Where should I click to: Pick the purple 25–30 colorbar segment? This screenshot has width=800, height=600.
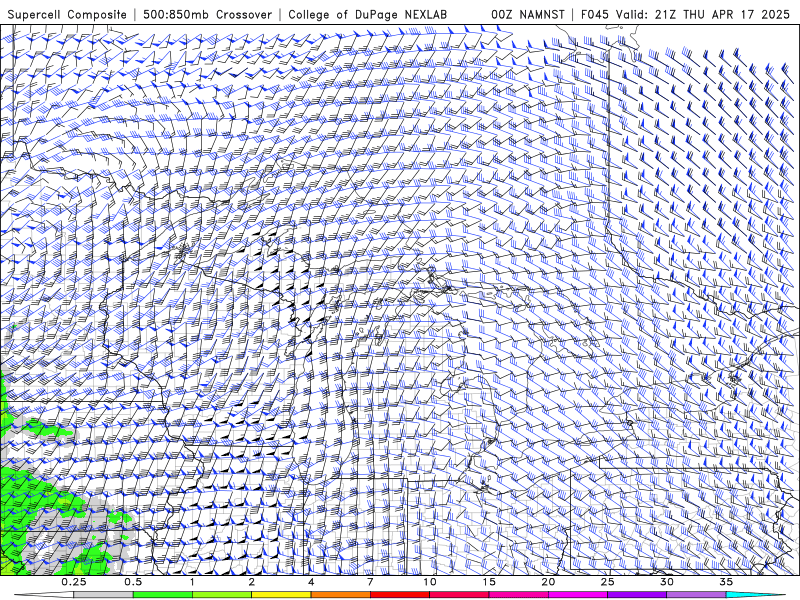pyautogui.click(x=637, y=595)
